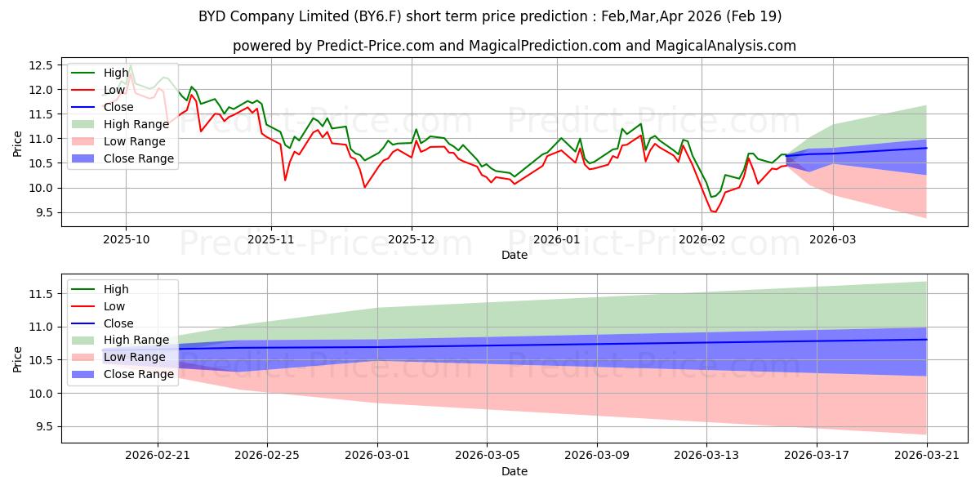Click the Low Range pink swatch in top legend
The width and height of the screenshot is (980, 490).
(85, 141)
